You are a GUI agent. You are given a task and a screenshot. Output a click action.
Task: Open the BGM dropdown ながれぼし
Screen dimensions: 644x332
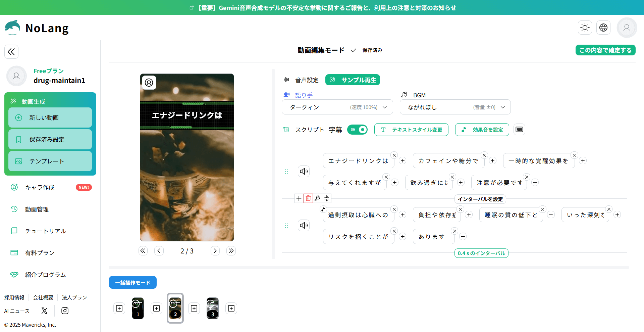coord(455,107)
